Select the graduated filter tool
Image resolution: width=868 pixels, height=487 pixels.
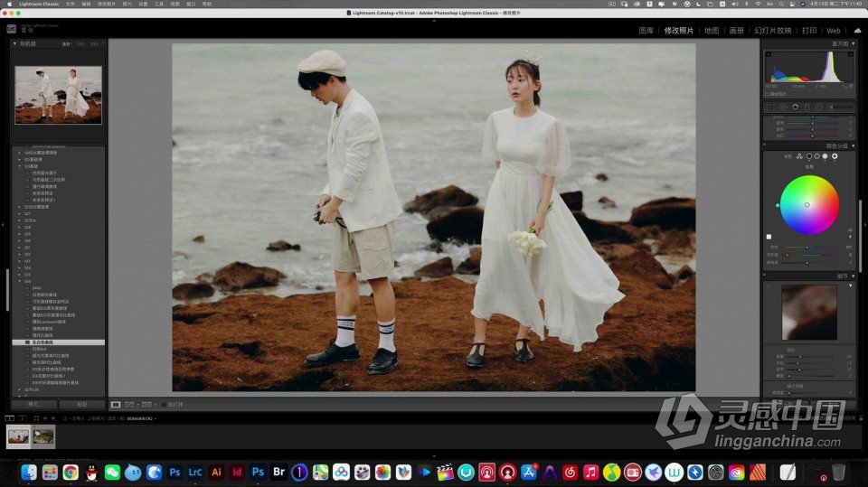pyautogui.click(x=807, y=107)
